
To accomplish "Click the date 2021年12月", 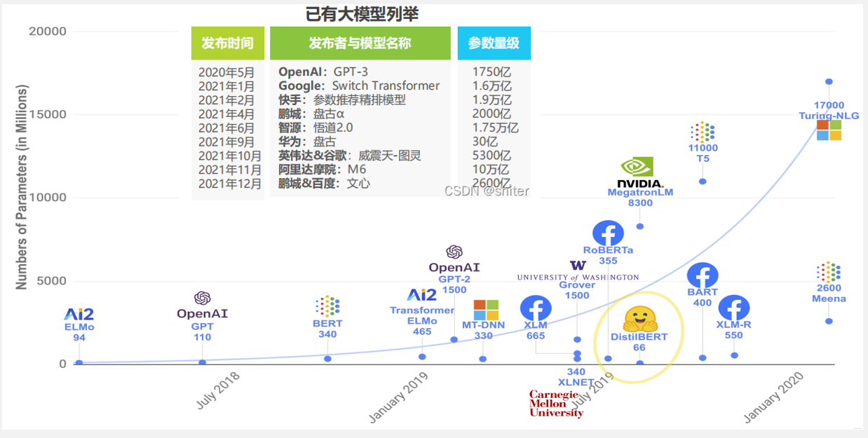I will coord(230,184).
